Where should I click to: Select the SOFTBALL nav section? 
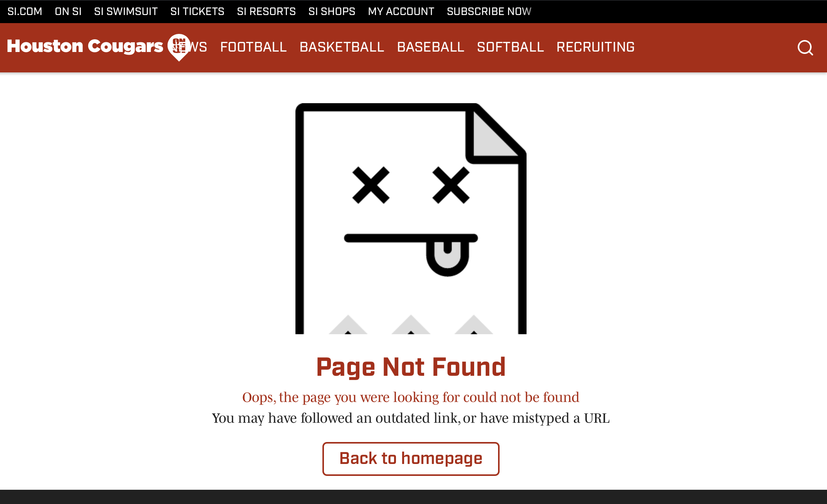coord(510,47)
